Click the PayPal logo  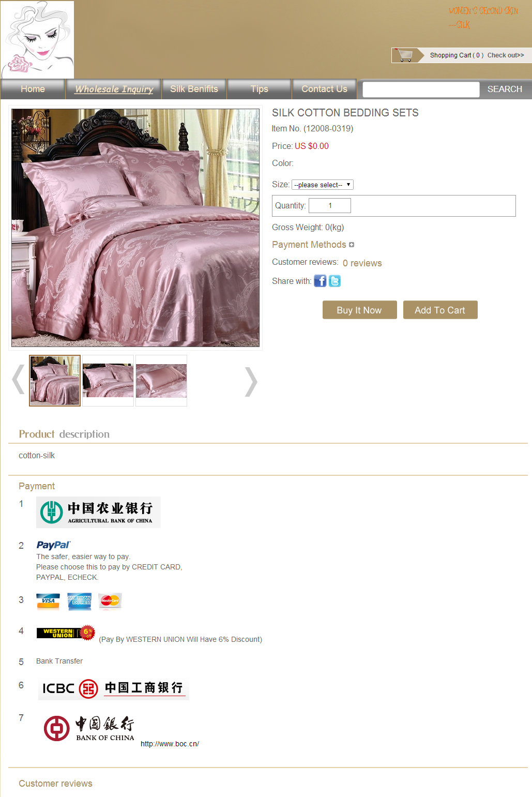(x=53, y=545)
